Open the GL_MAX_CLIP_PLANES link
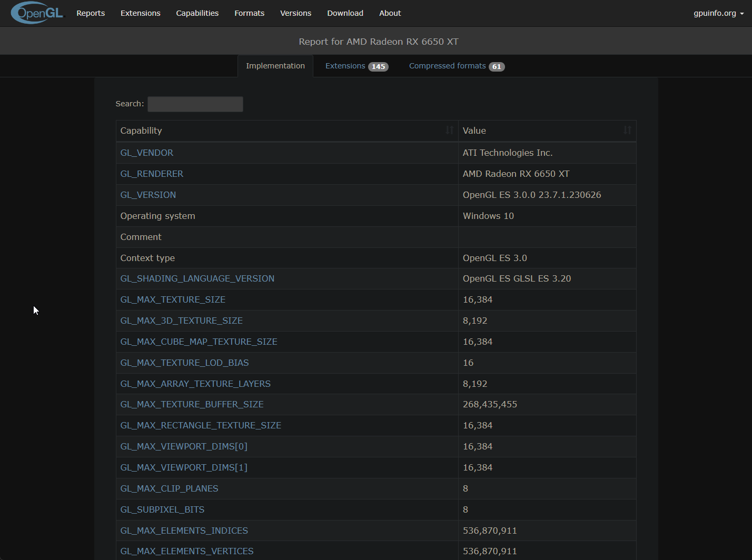 170,488
